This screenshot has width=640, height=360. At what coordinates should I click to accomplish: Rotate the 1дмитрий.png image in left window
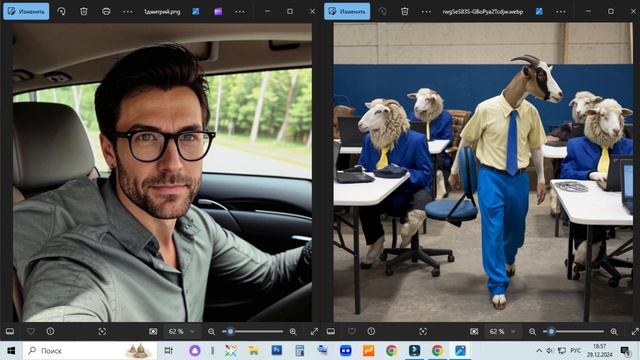point(61,11)
